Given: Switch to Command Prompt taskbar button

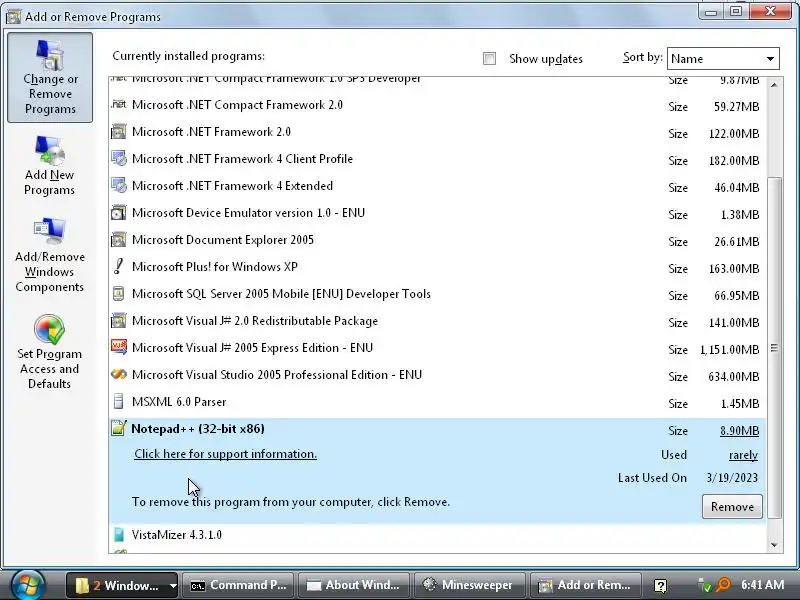Looking at the screenshot, I should 238,585.
